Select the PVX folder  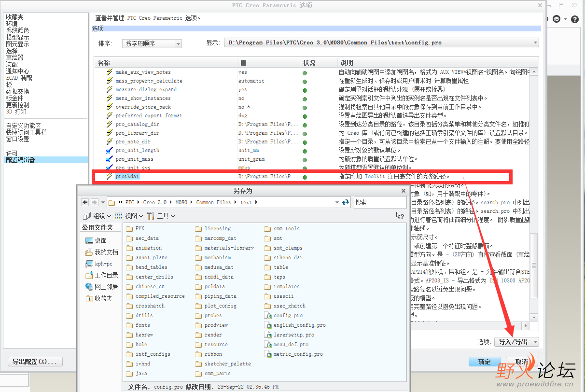point(135,228)
